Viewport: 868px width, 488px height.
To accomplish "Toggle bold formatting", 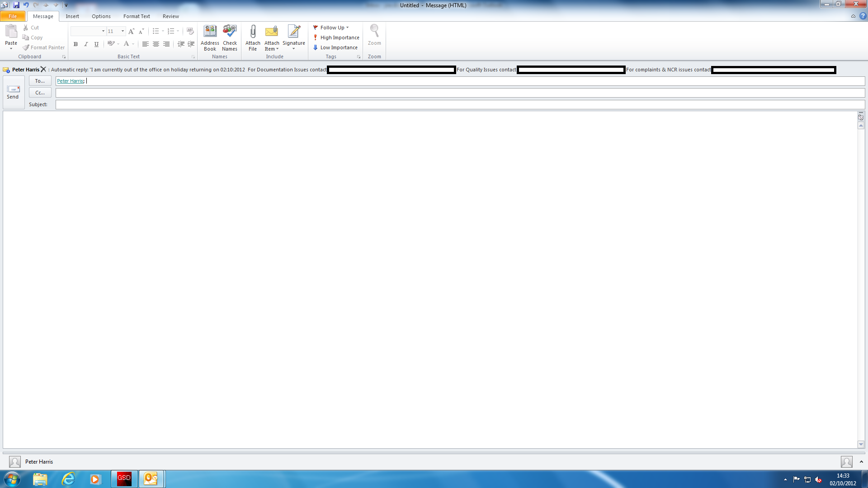I will (x=75, y=44).
